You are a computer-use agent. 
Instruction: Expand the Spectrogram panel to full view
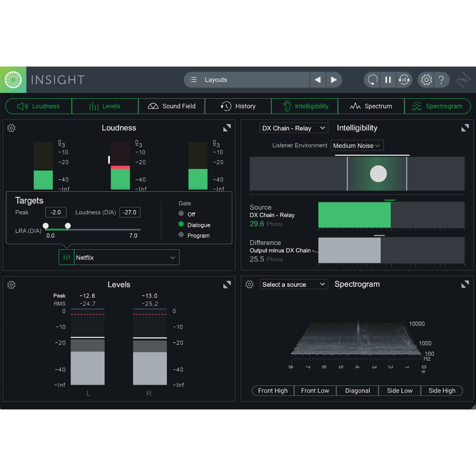pyautogui.click(x=465, y=284)
